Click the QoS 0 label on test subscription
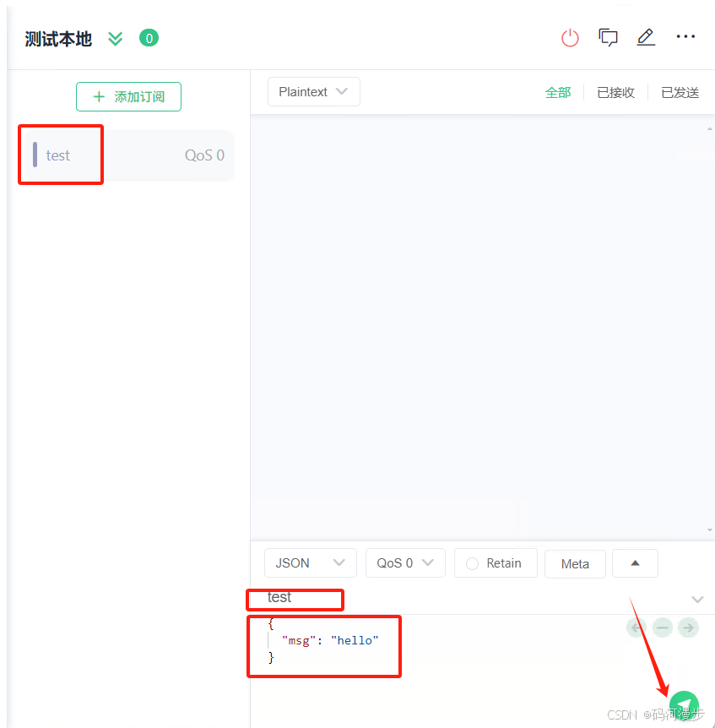Image resolution: width=715 pixels, height=728 pixels. click(x=204, y=155)
